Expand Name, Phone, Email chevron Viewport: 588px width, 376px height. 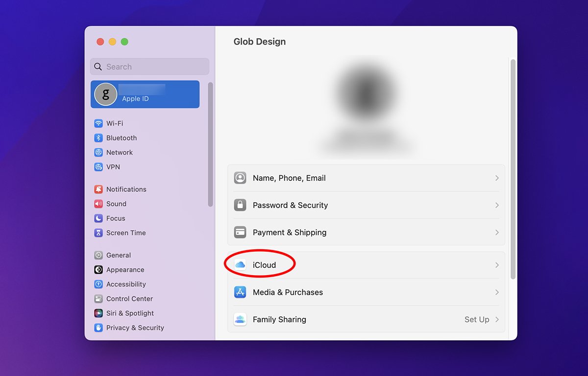point(496,178)
